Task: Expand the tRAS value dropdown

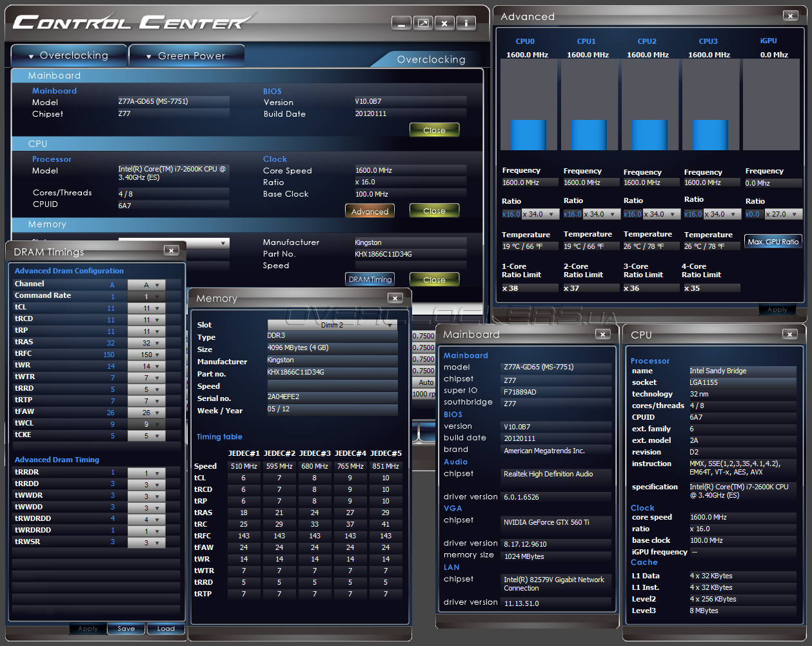Action: point(146,343)
